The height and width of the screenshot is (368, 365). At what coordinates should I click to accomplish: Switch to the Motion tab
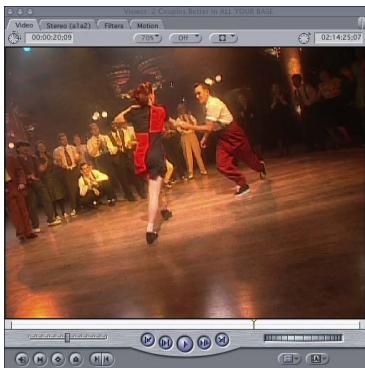(147, 25)
